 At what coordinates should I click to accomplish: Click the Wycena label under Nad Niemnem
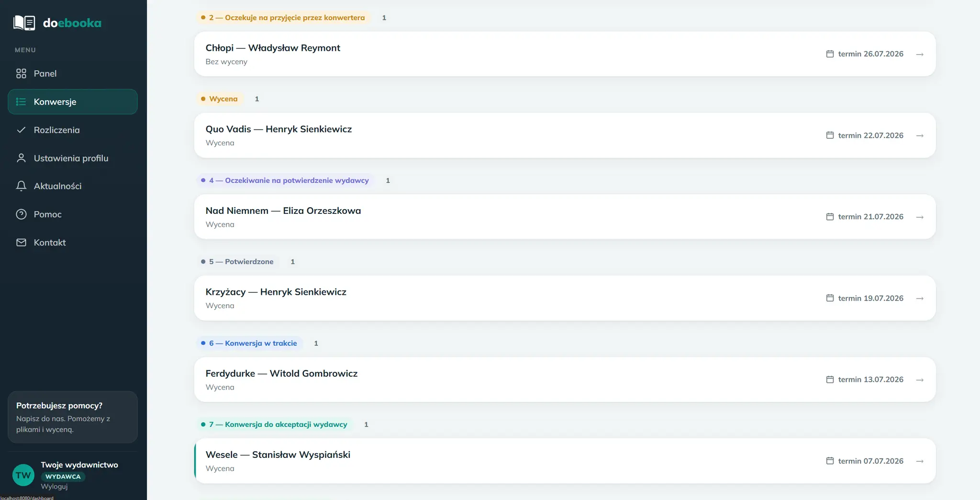click(220, 224)
